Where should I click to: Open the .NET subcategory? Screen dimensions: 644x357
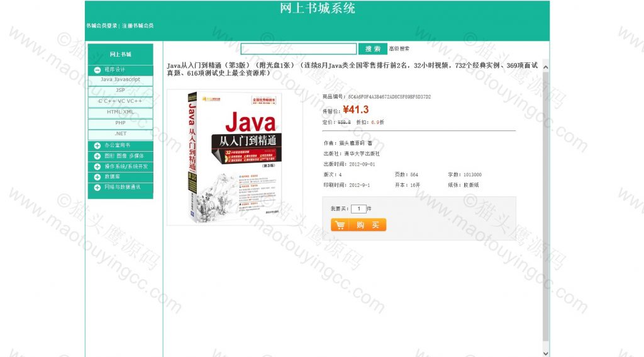[x=120, y=134]
